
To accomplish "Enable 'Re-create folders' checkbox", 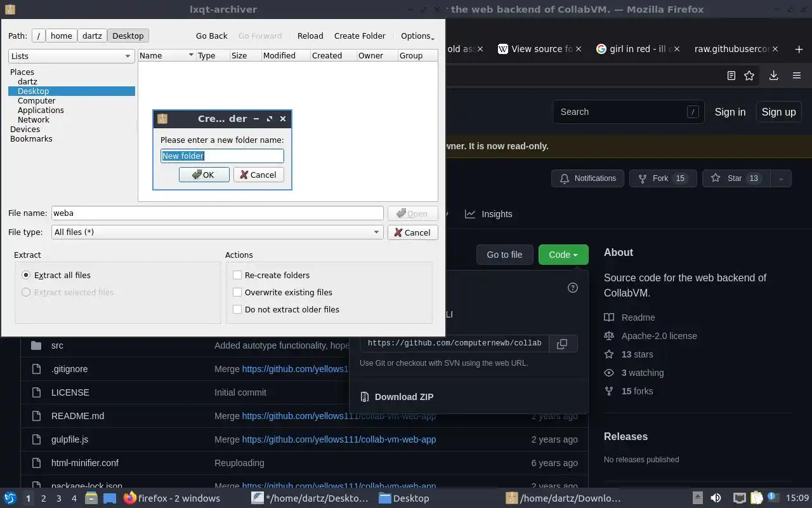I will tap(237, 275).
